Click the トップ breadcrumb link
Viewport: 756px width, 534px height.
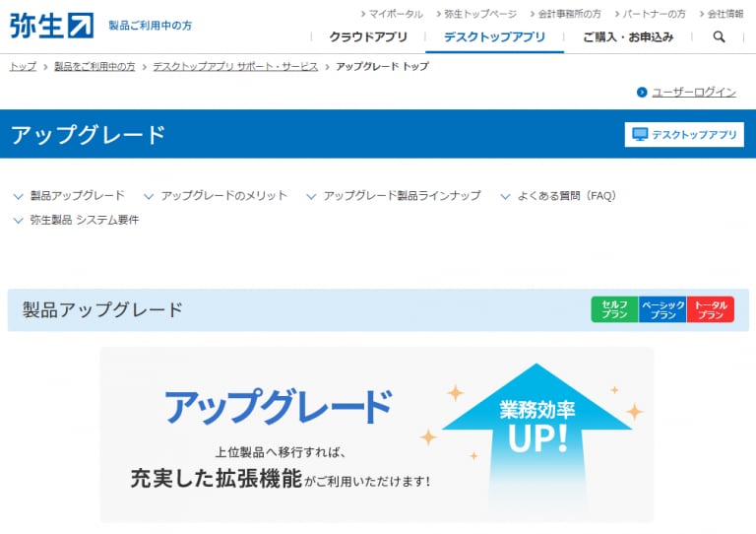pos(23,66)
